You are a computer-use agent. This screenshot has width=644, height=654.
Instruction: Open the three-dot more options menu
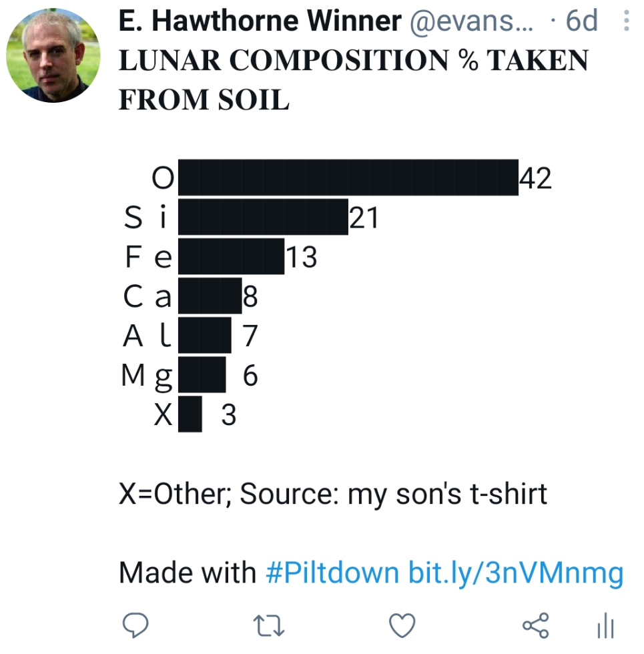click(x=626, y=21)
